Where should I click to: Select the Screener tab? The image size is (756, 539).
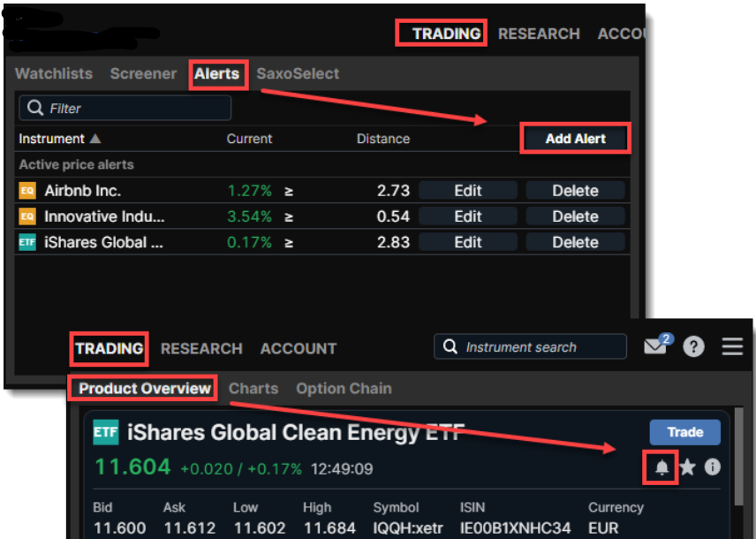click(x=143, y=73)
